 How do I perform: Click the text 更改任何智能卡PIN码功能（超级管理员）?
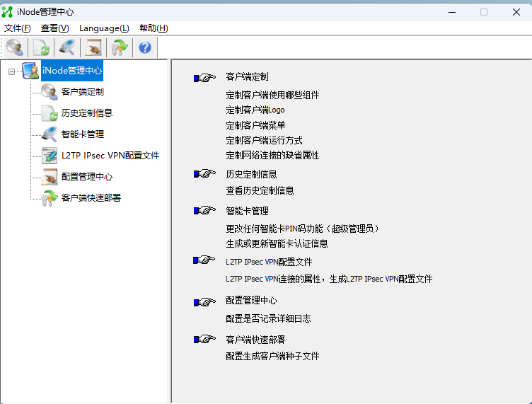[x=303, y=229]
